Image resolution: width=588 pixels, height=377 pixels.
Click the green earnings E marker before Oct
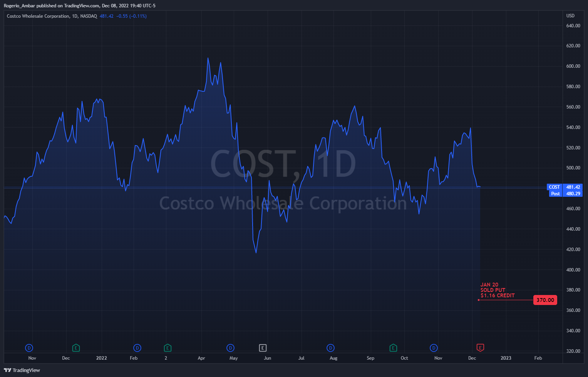point(393,348)
